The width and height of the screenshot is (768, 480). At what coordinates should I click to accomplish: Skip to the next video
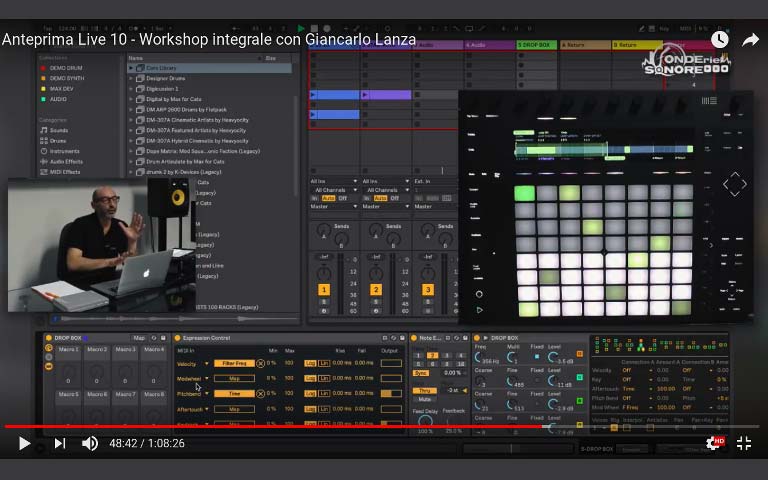tap(60, 443)
